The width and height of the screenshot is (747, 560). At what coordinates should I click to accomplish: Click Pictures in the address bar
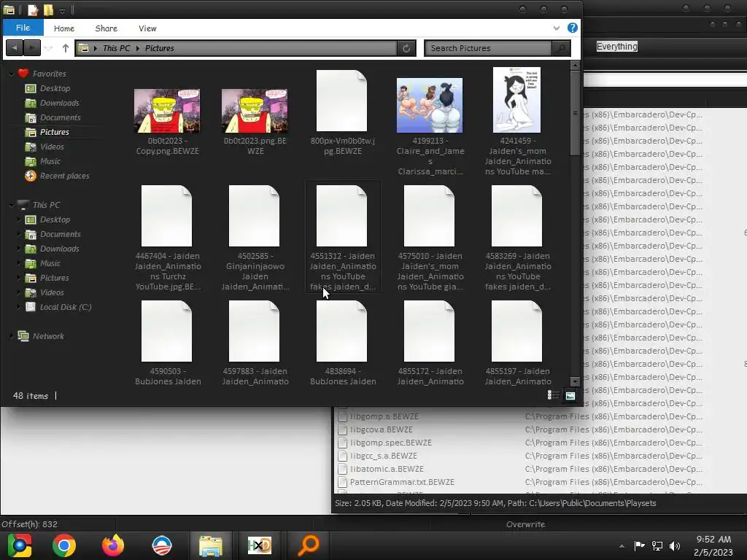(160, 48)
